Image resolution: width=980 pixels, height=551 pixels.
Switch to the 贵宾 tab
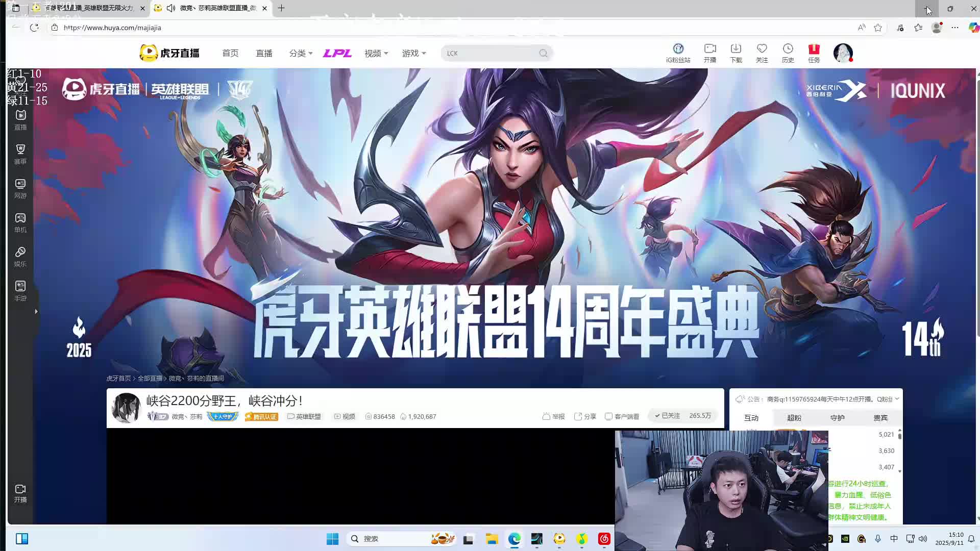tap(880, 417)
